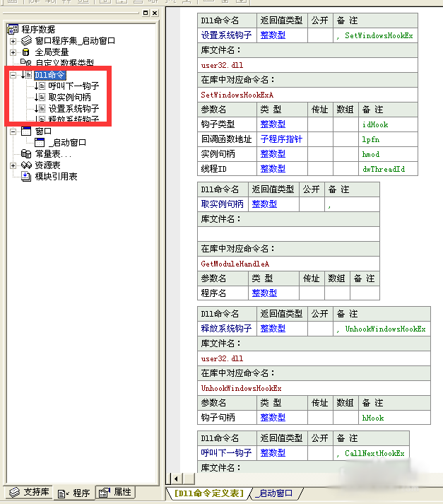
Task: Click the _启动窗口 window icon in tree
Action: (x=40, y=142)
